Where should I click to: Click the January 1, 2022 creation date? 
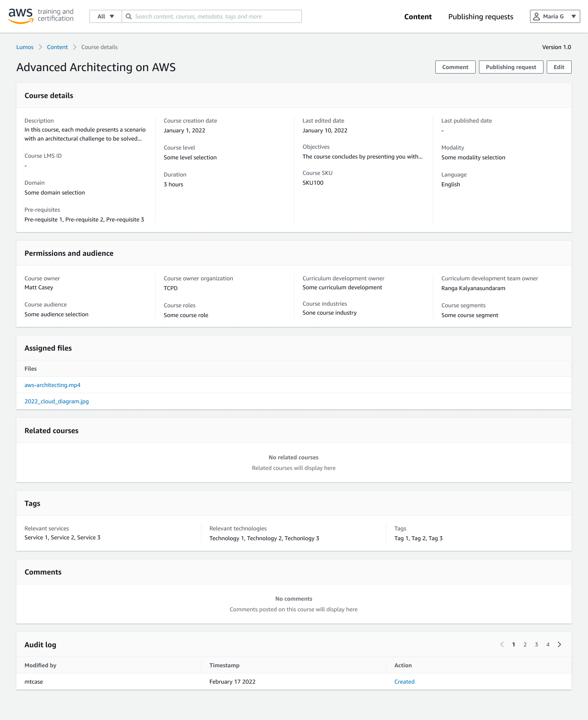[x=184, y=130]
